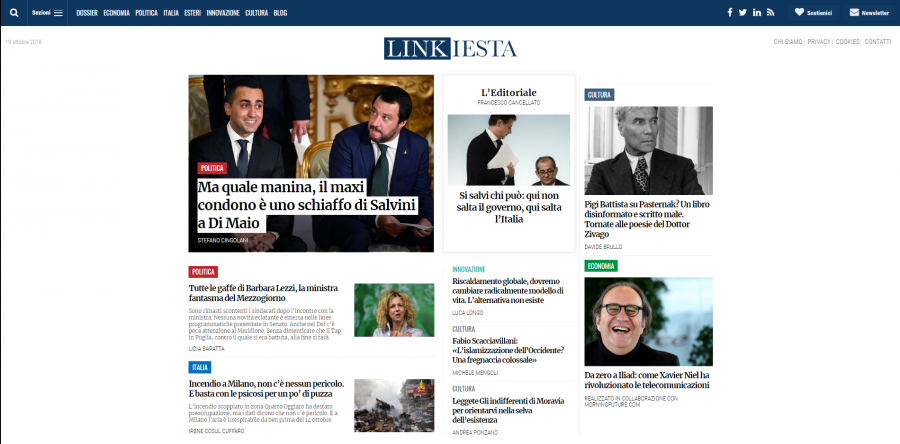The width and height of the screenshot is (900, 444).
Task: Open the LinkedIn icon
Action: click(x=757, y=12)
